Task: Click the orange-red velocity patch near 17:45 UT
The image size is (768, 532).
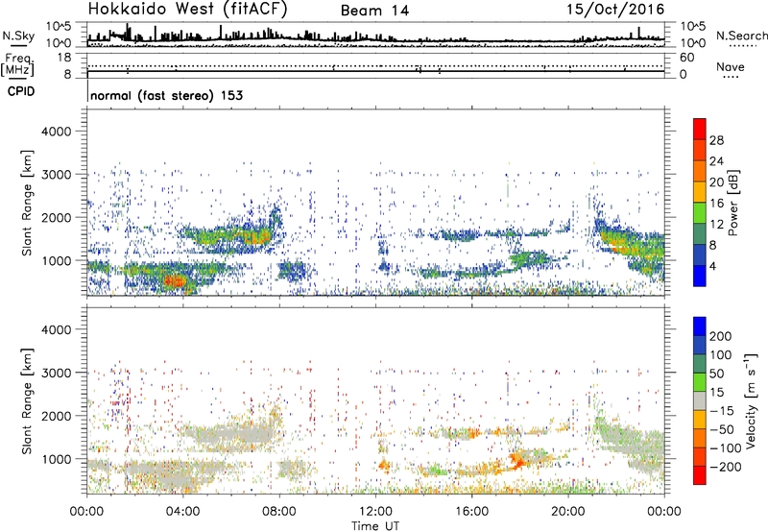Action: [x=516, y=461]
